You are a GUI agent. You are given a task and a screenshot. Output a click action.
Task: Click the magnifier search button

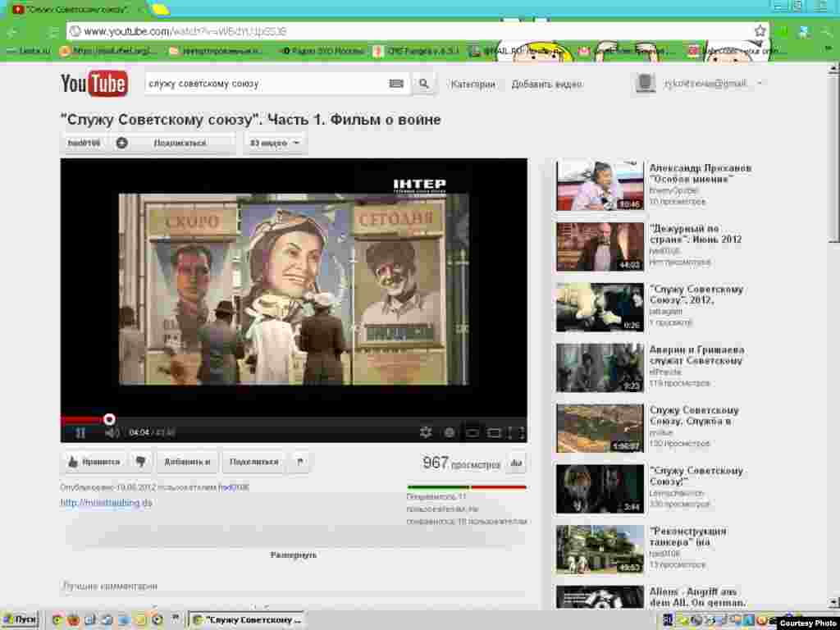pos(423,84)
